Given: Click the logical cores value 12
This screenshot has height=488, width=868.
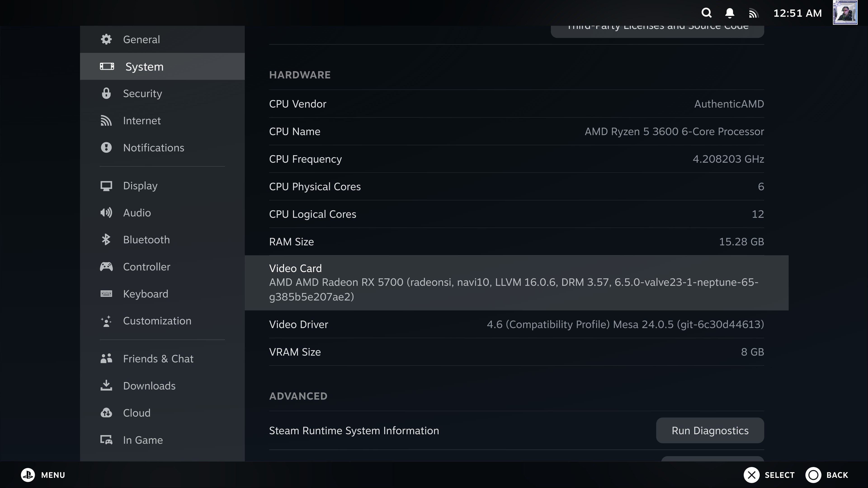Looking at the screenshot, I should pos(758,214).
